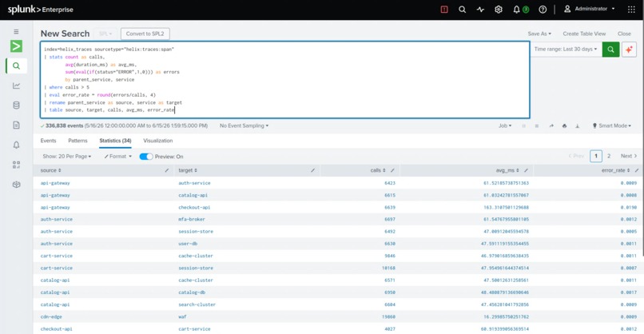Open the Time range Last 30 days picker
Screen dimensions: 644x334
pyautogui.click(x=566, y=49)
